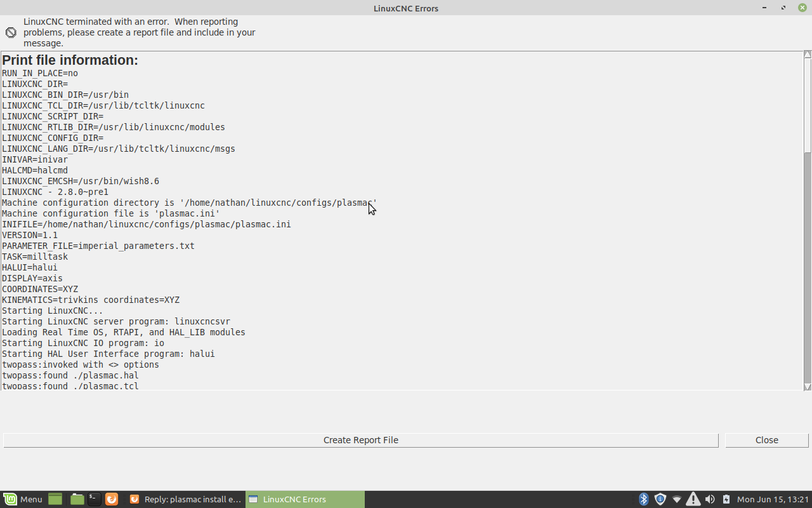Click the vertical scrollbar thumb in log
Viewport: 812px width, 508px height.
click(x=808, y=105)
